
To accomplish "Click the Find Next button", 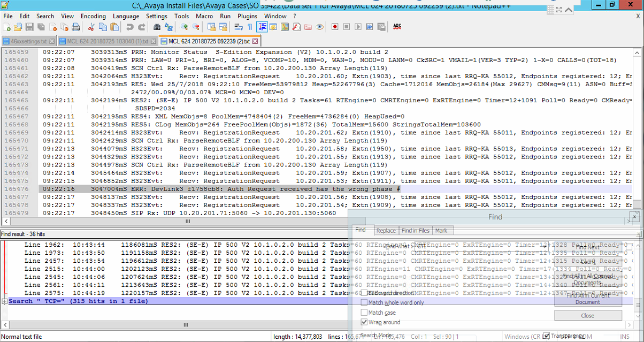I will (587, 247).
